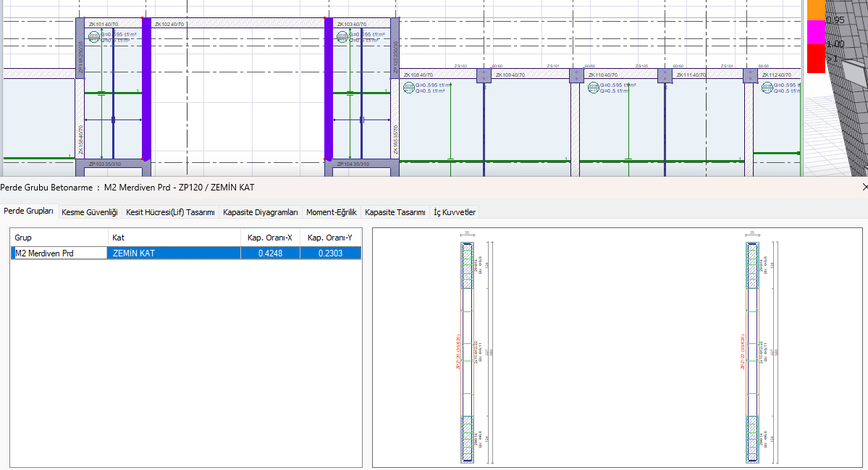Image resolution: width=868 pixels, height=470 pixels.
Task: Click the ZS104 column square
Action: 750,76
